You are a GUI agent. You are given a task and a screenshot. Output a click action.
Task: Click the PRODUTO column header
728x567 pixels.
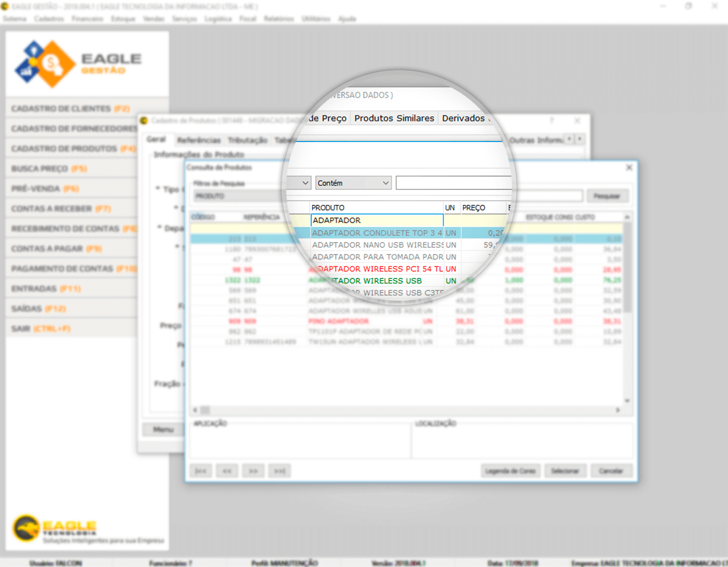click(376, 208)
